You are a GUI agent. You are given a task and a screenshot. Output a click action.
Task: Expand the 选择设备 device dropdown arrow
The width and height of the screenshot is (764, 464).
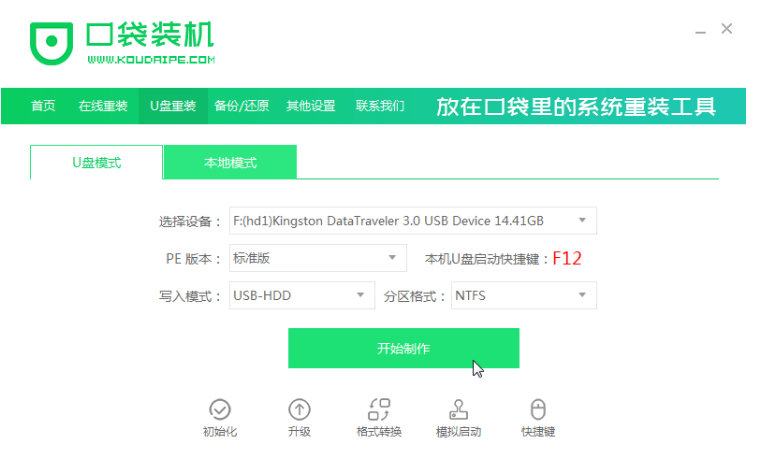click(x=582, y=220)
